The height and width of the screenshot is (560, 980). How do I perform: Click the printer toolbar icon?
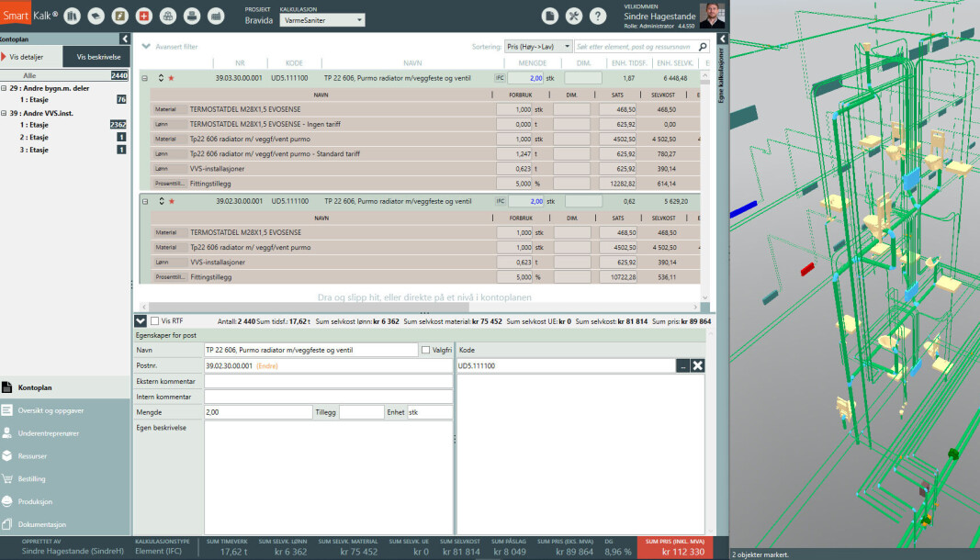pyautogui.click(x=192, y=16)
